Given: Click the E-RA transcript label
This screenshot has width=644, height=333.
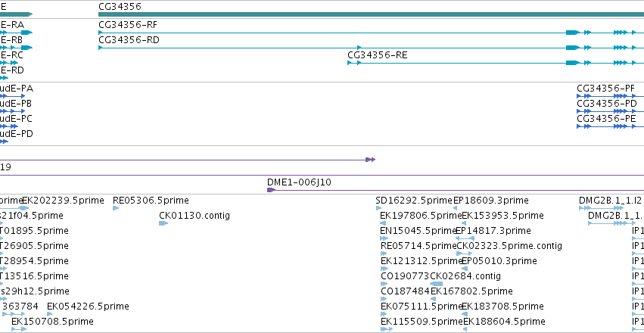Looking at the screenshot, I should click(12, 25).
